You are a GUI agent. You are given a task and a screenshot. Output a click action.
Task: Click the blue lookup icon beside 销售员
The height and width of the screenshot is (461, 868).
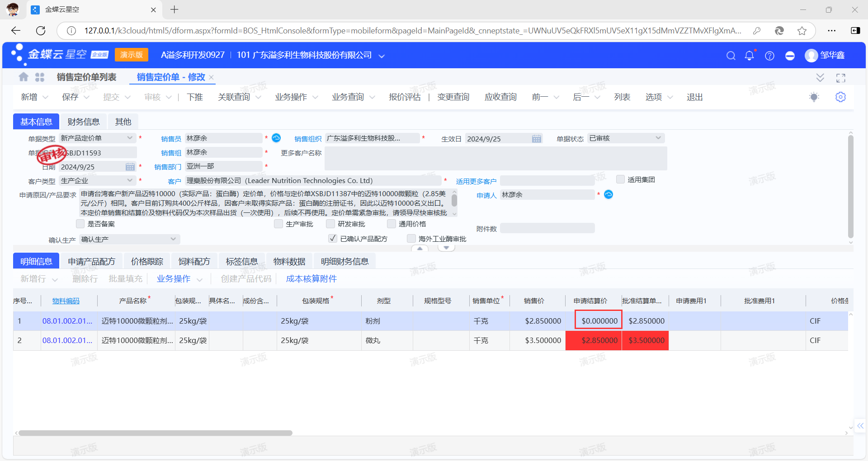tap(276, 138)
